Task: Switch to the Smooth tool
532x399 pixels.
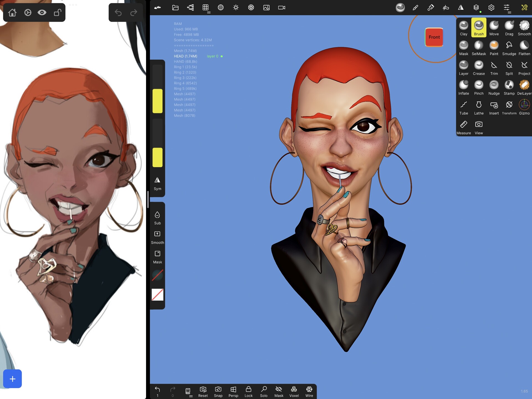Action: coord(524,27)
